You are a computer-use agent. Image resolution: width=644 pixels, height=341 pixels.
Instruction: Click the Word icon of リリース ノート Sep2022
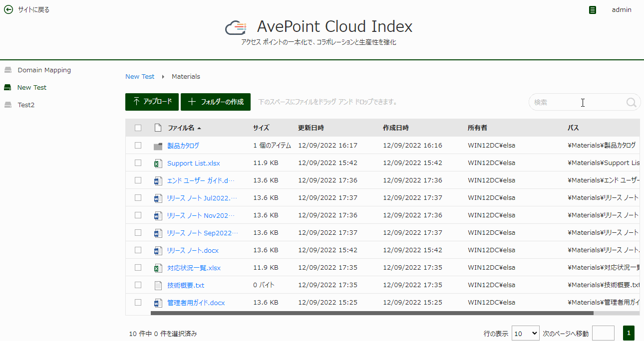tap(158, 233)
